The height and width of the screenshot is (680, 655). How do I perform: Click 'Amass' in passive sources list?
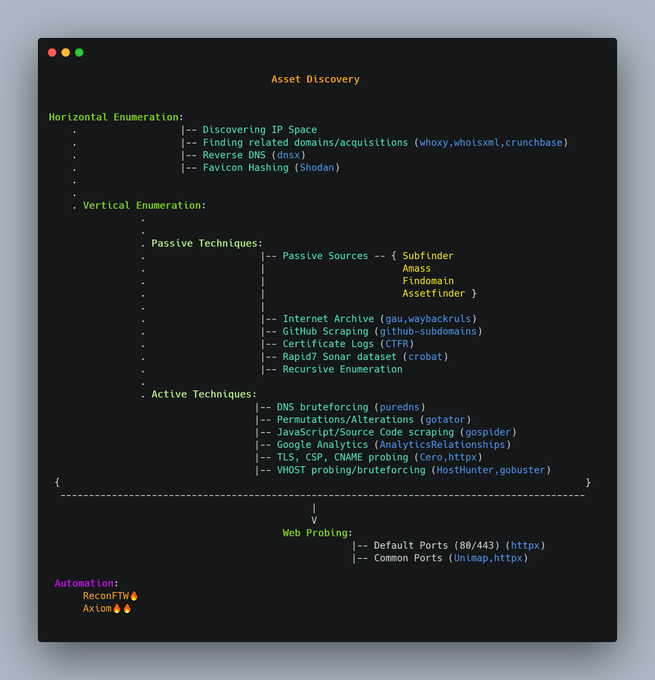416,268
